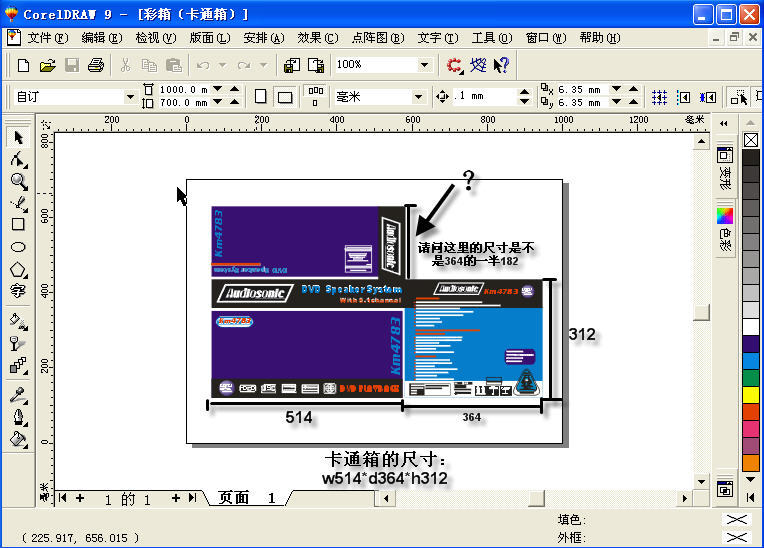
Task: Select the Interactive Fill tool
Action: tap(18, 321)
